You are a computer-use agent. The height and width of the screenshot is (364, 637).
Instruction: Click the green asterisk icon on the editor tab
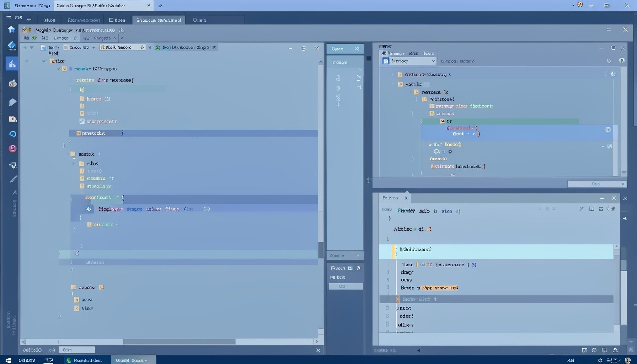click(x=158, y=47)
